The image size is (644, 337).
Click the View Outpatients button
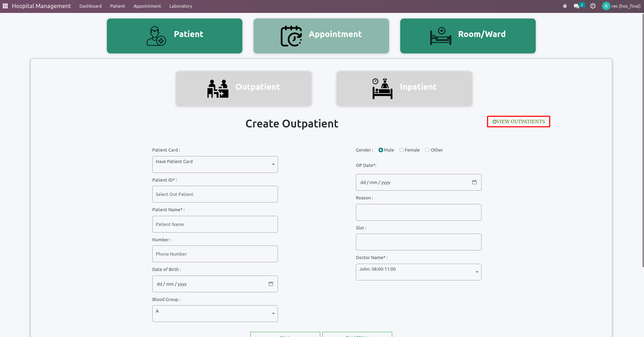click(x=519, y=122)
